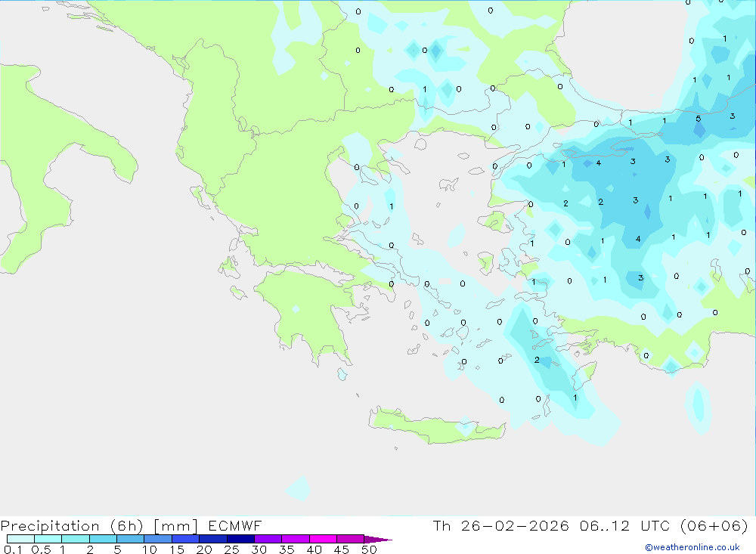The width and height of the screenshot is (756, 554).
Task: Click the 10–15 mm legend color swatch
Action: click(158, 539)
